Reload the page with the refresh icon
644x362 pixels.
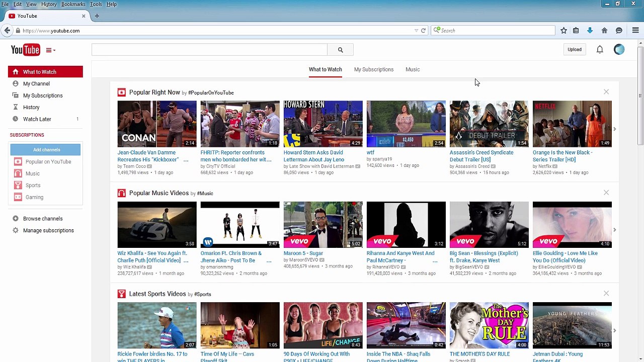pos(423,31)
